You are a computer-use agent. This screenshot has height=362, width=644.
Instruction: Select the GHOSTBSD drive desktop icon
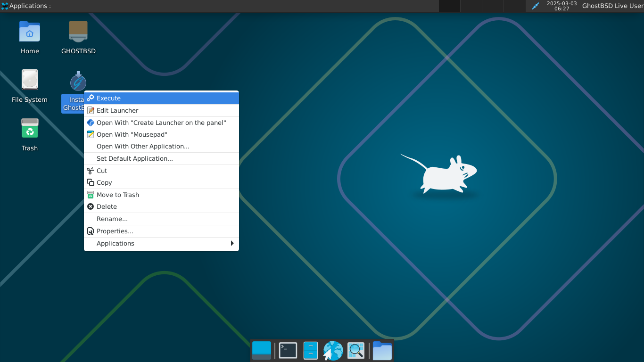pos(78,38)
